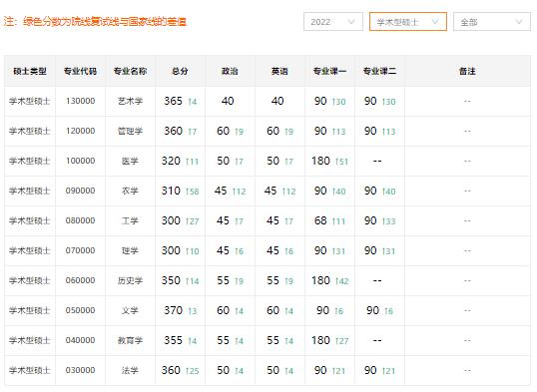
Task: Click the major name 农学
Action: (130, 191)
